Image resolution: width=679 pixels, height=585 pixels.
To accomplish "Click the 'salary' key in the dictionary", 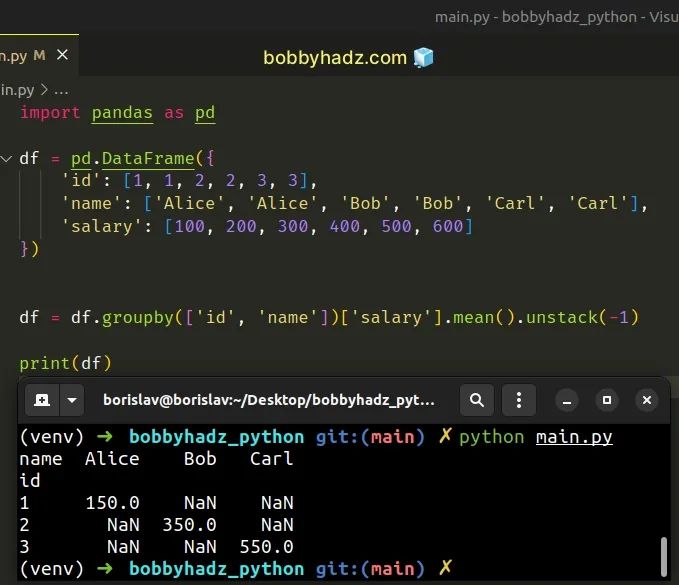I will 102,226.
